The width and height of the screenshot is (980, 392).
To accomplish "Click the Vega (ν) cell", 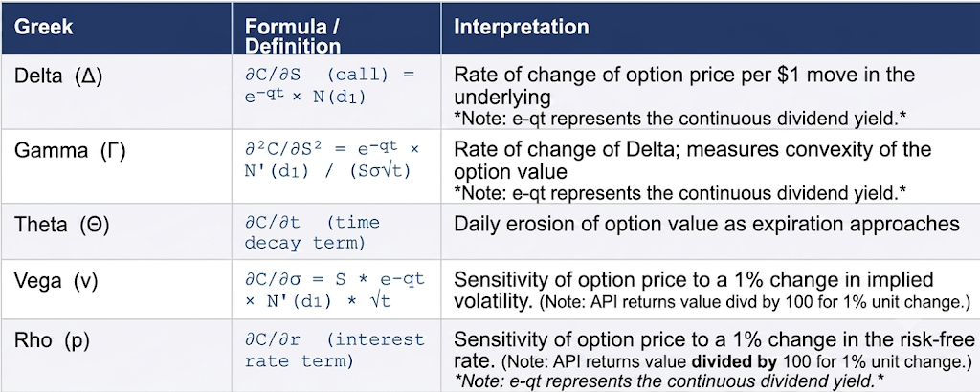I will click(x=54, y=281).
